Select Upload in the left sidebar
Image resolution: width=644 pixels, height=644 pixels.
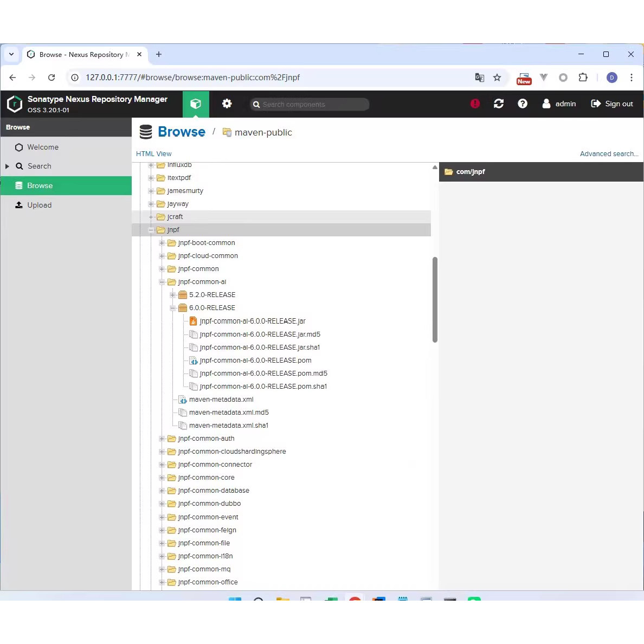pos(39,205)
